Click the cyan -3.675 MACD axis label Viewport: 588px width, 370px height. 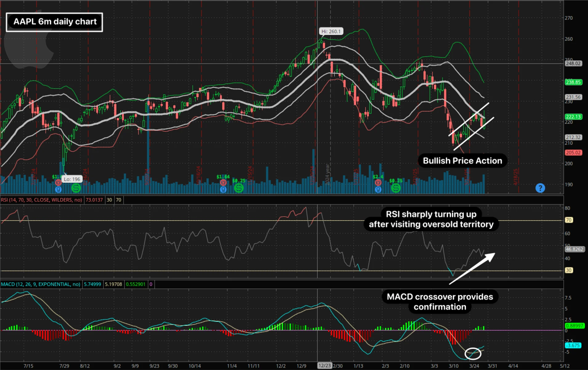573,345
